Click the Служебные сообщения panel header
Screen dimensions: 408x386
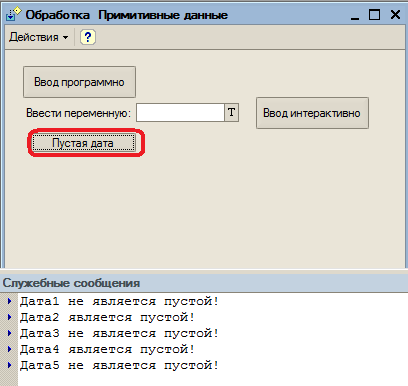(x=204, y=283)
